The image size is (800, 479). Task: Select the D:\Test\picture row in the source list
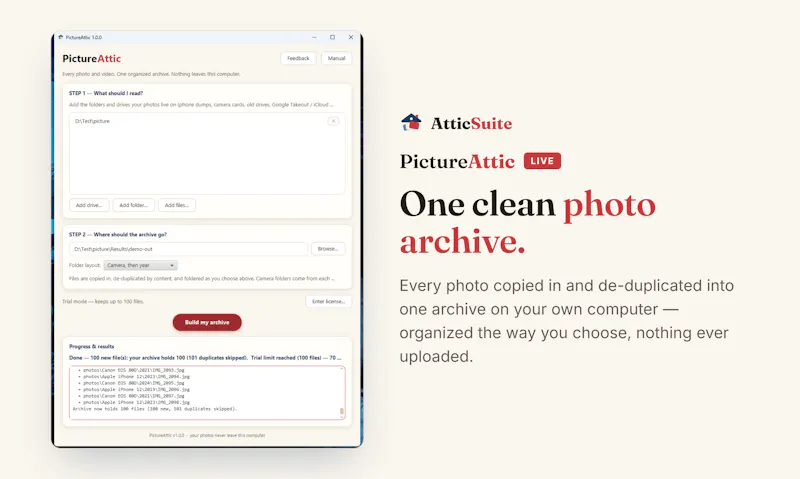tap(207, 121)
